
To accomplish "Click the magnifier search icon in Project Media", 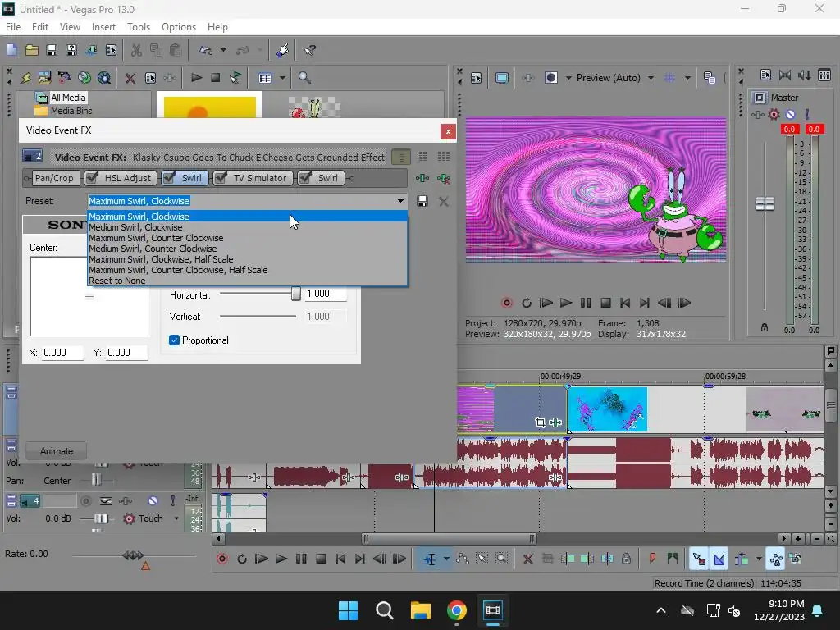I will 304,78.
